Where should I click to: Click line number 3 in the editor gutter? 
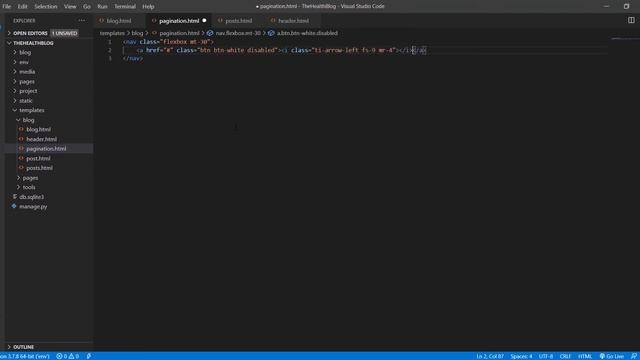(110, 58)
